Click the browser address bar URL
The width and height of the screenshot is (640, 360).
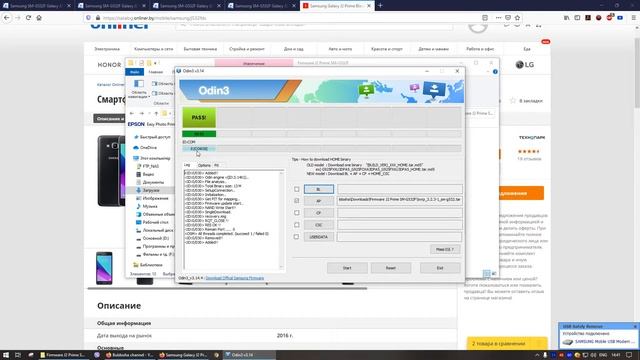click(x=154, y=18)
